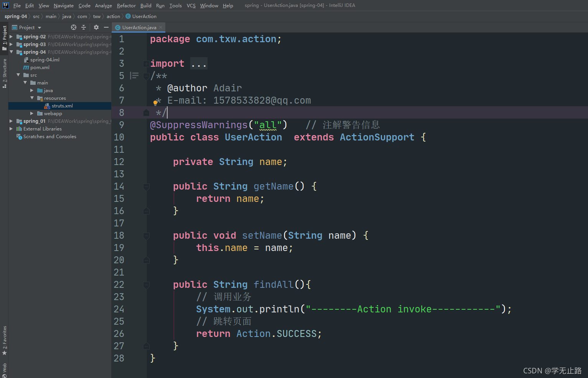Select struts.xml in project tree
The width and height of the screenshot is (588, 378).
[x=60, y=106]
